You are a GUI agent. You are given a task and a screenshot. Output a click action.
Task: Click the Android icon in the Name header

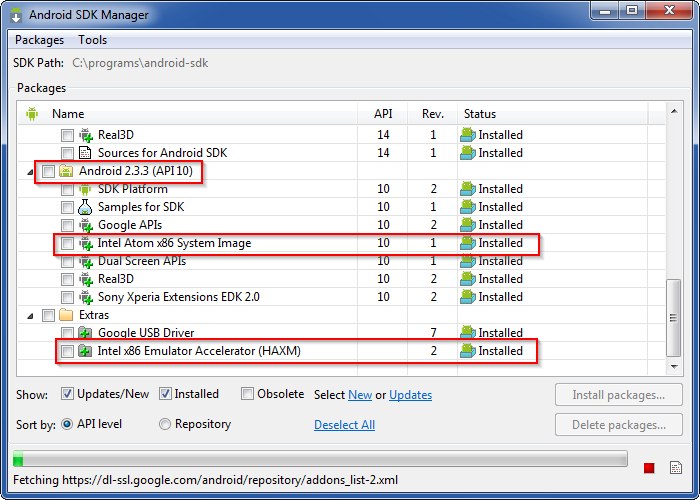32,113
